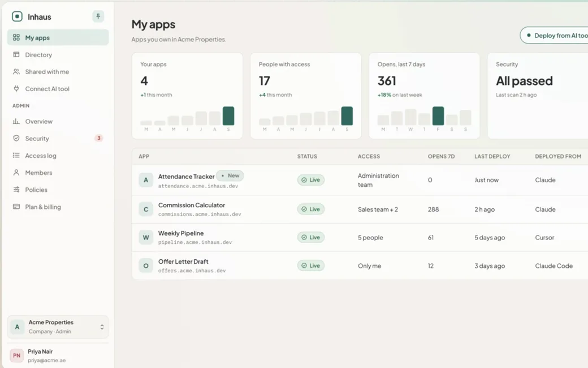Click the Attendance Tracker 'A' app icon
The width and height of the screenshot is (588, 368).
(x=146, y=180)
